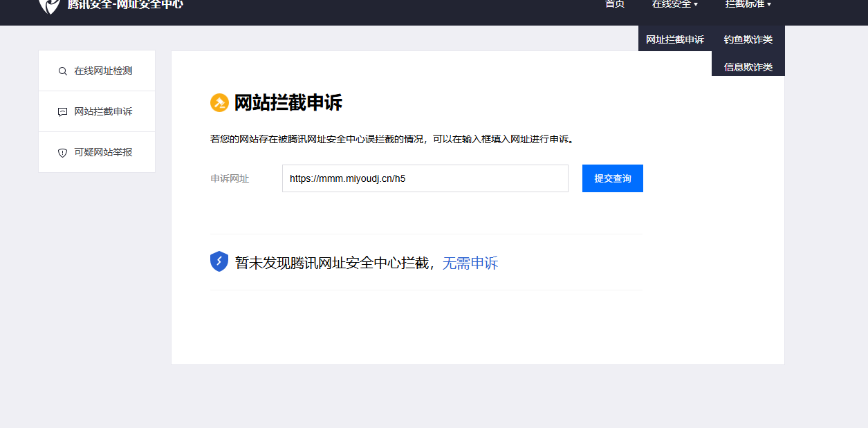This screenshot has width=868, height=428.
Task: Click the blue shield icon in result
Action: pos(219,261)
